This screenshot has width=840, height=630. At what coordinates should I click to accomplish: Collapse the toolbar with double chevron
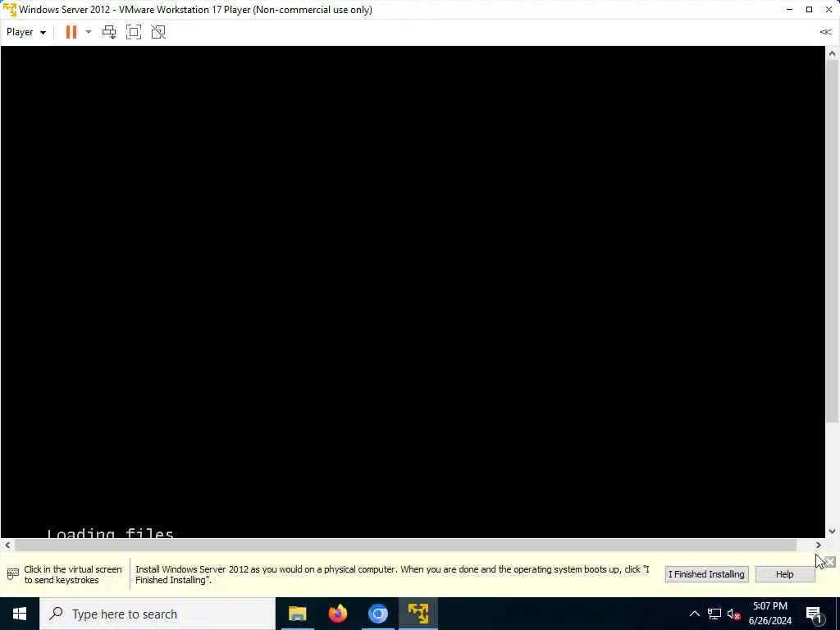pos(825,32)
